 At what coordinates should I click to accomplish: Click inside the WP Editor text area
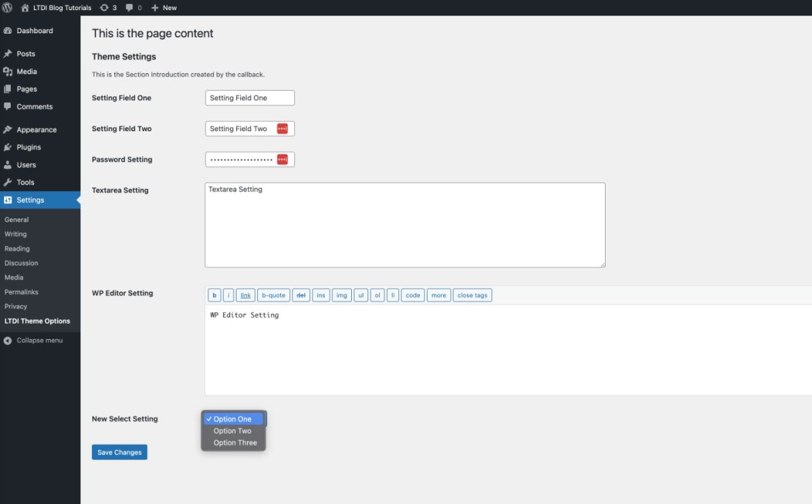tap(508, 350)
